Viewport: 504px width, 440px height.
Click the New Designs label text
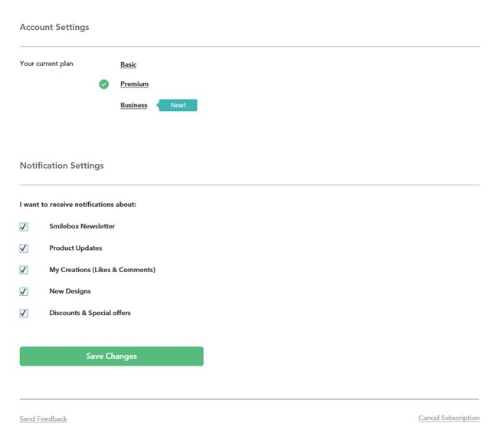pyautogui.click(x=70, y=291)
